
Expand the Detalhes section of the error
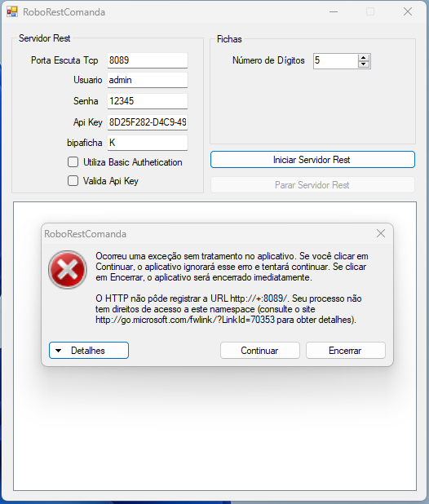pyautogui.click(x=89, y=351)
